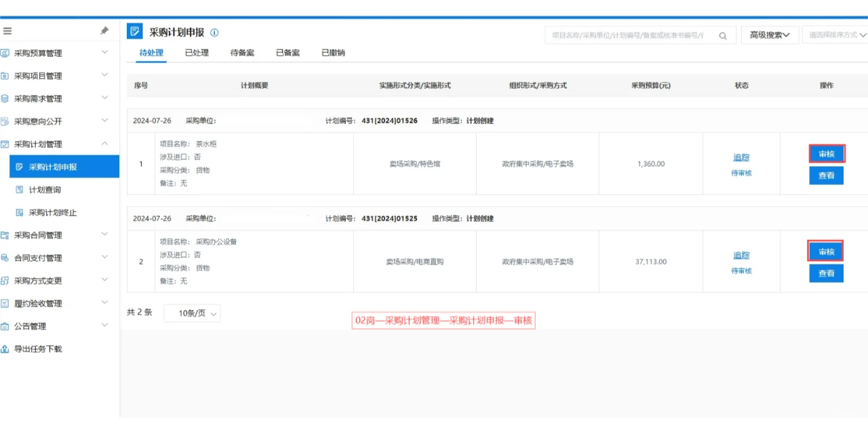
Task: Switch to the 已备案 tab
Action: [288, 53]
